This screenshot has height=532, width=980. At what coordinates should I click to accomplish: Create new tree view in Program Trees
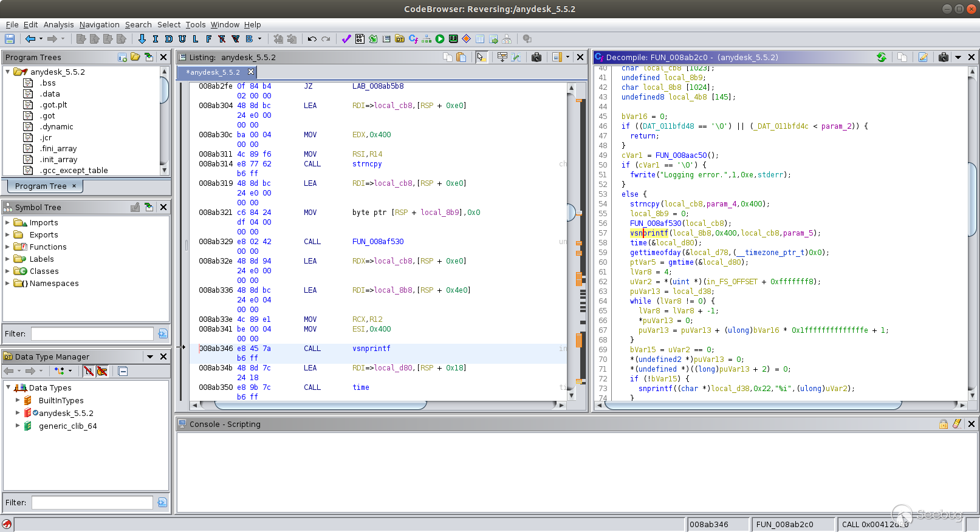pos(122,57)
